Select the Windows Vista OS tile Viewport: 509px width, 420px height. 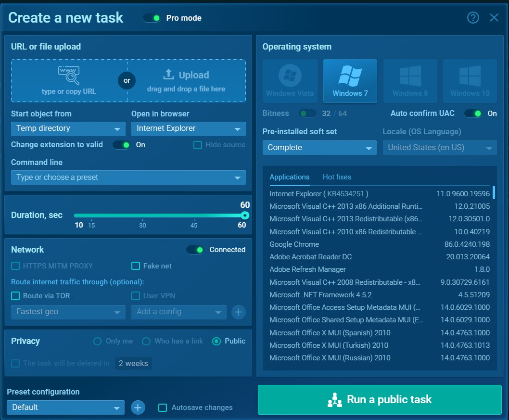coord(290,81)
